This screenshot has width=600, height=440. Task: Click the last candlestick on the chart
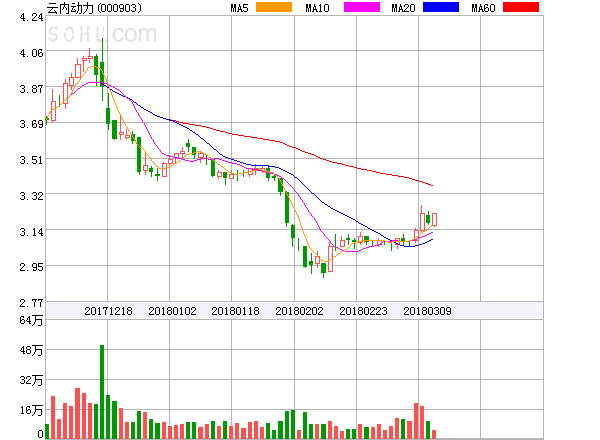(434, 220)
